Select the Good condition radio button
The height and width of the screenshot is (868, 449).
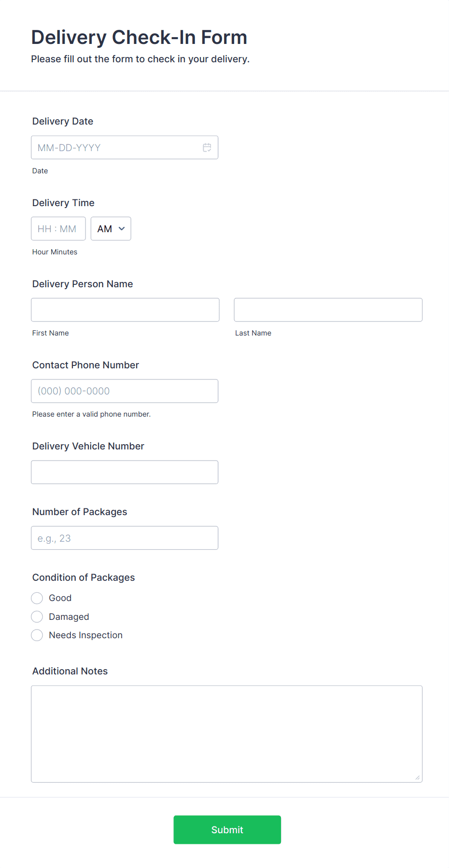(37, 598)
